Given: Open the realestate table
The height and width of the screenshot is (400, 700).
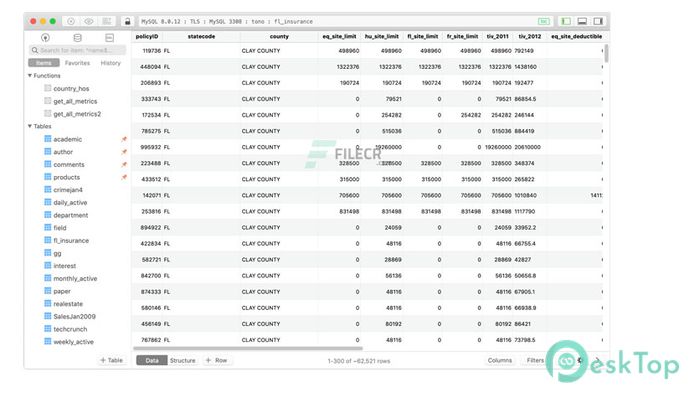Looking at the screenshot, I should [68, 304].
